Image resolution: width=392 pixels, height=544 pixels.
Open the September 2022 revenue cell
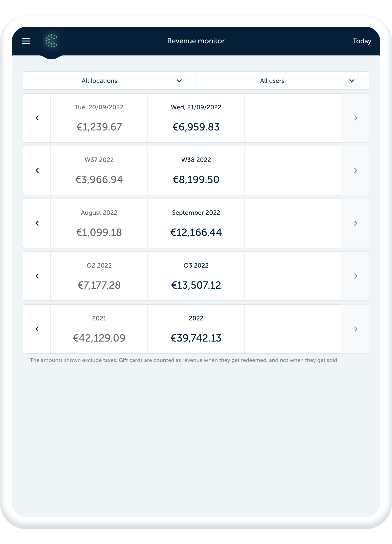[x=196, y=223]
